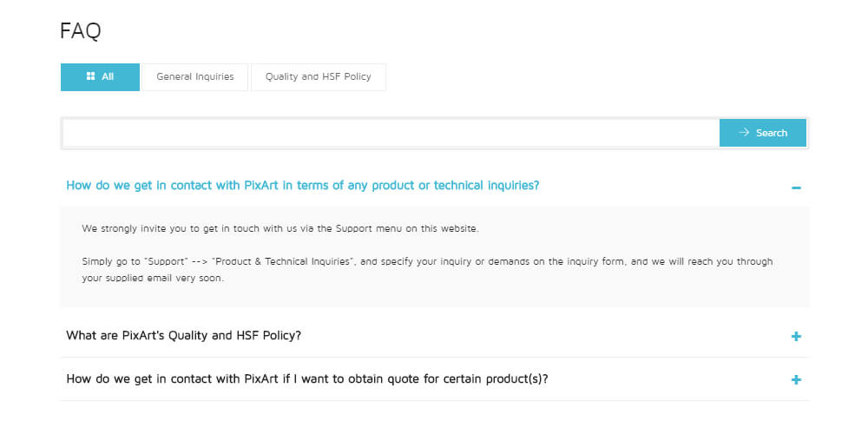Focus the FAQ search input field
This screenshot has width=868, height=434.
(x=391, y=133)
